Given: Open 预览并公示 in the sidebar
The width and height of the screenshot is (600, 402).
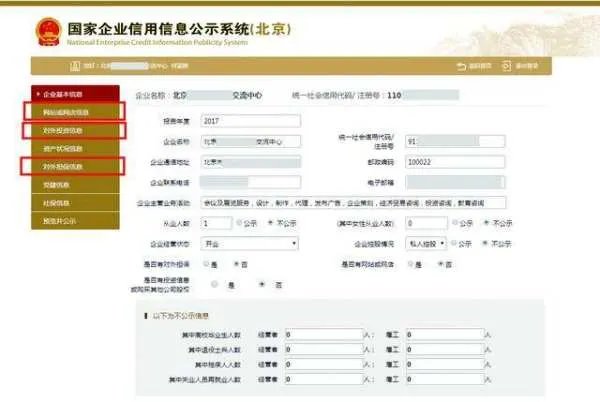Looking at the screenshot, I should [x=75, y=221].
